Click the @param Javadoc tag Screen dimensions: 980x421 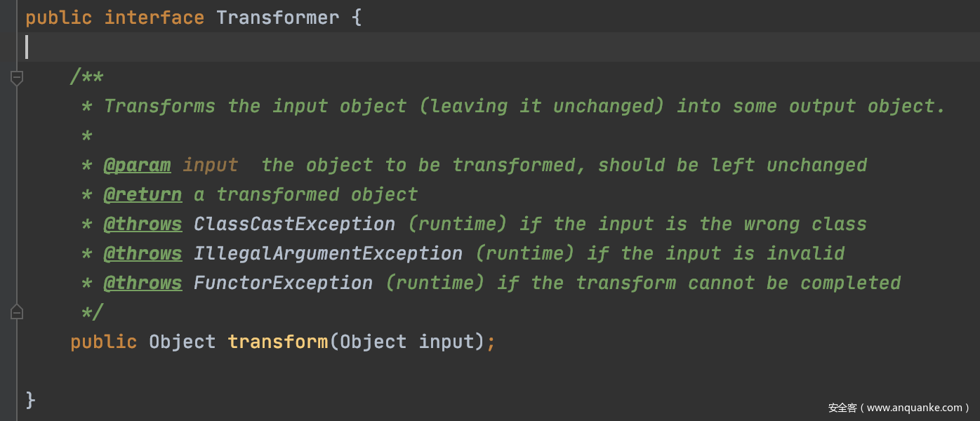[x=137, y=166]
